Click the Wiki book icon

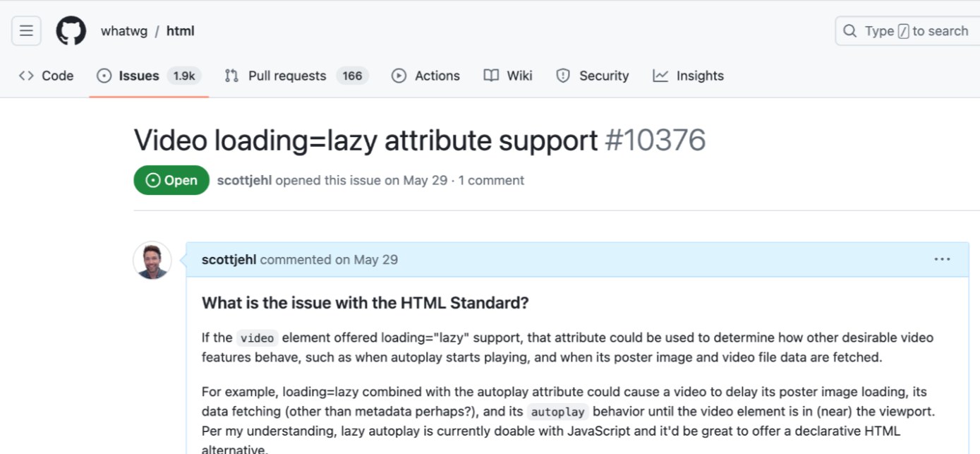(491, 76)
